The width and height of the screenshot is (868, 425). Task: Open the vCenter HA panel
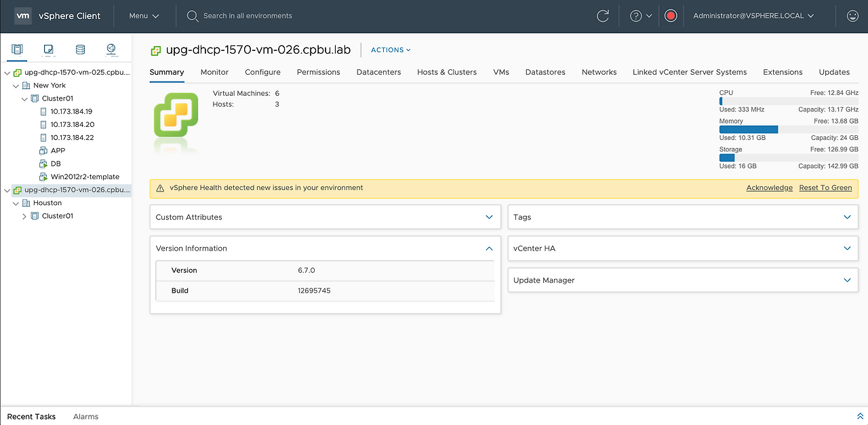point(846,248)
